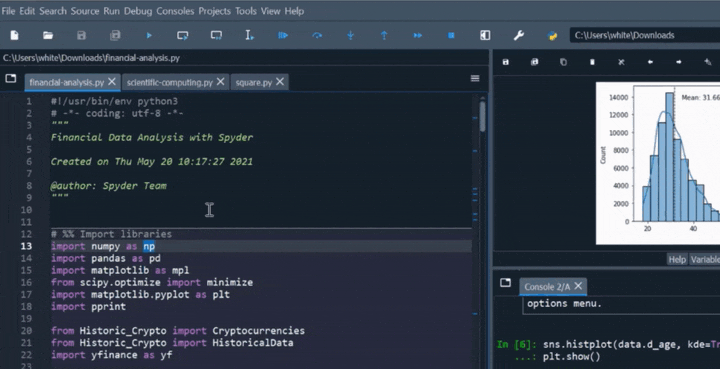Run selection or current line

pos(249,35)
